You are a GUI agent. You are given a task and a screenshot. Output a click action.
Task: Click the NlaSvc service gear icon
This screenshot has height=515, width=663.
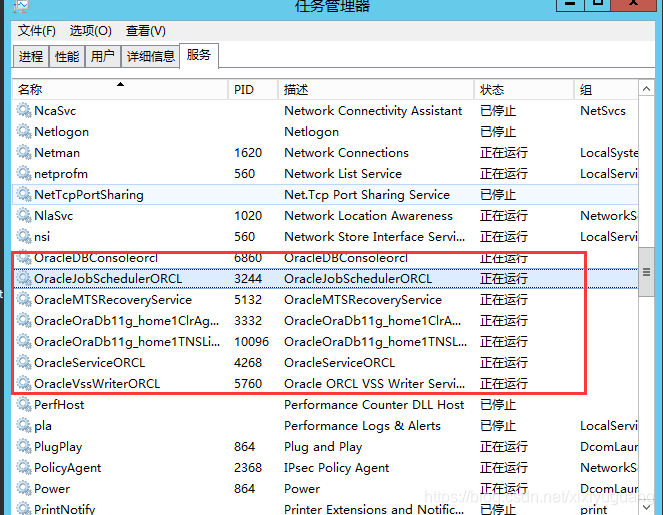click(24, 215)
